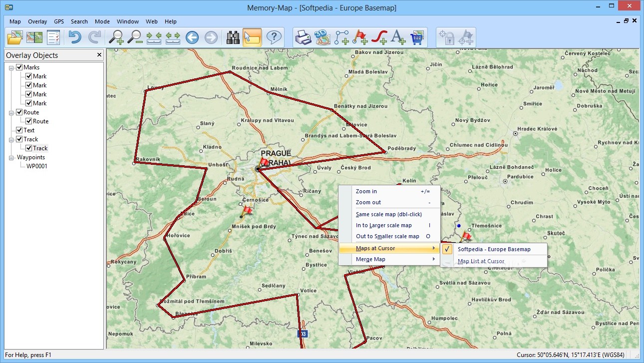Select waypoint WP0001 in tree

coord(37,166)
